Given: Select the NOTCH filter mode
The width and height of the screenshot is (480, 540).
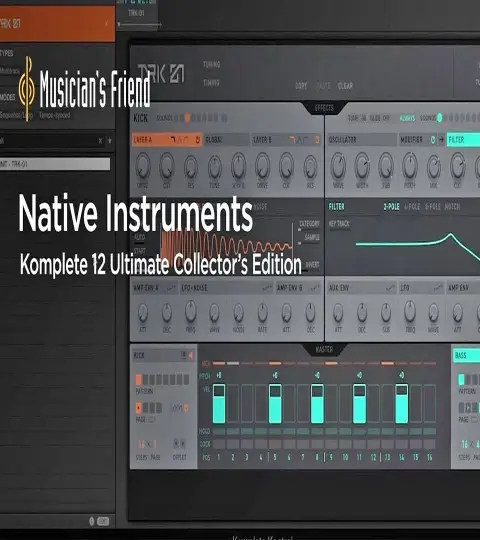Looking at the screenshot, I should pos(452,207).
